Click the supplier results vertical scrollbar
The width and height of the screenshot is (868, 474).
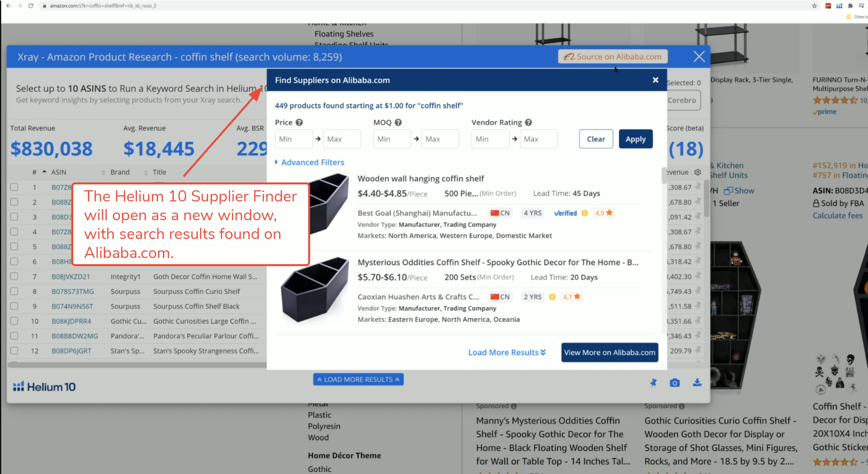(x=664, y=176)
